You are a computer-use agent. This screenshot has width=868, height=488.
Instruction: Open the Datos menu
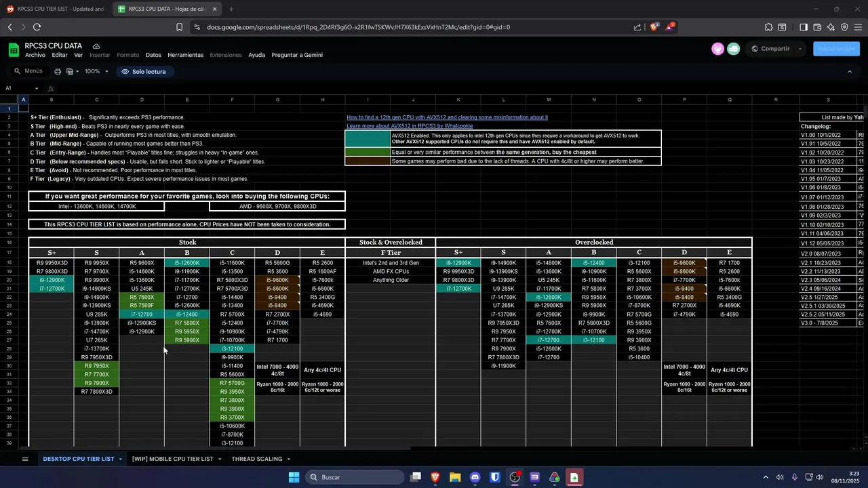(153, 55)
